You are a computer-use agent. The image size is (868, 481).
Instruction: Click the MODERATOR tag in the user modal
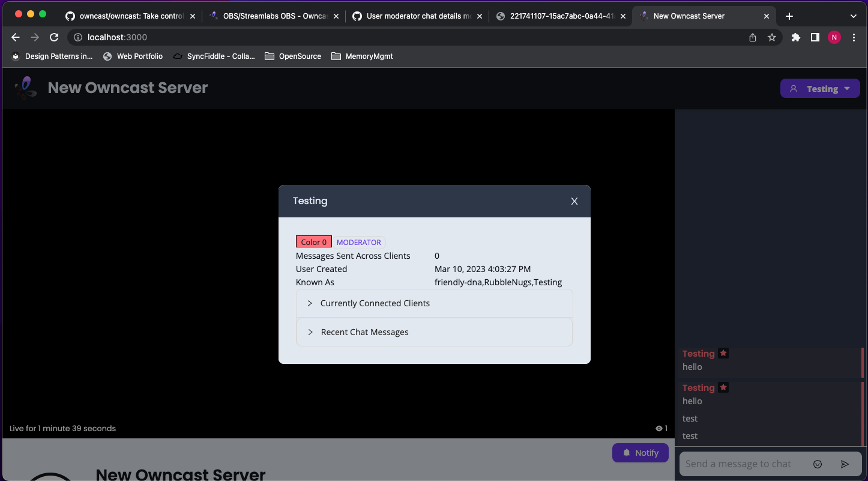tap(358, 242)
